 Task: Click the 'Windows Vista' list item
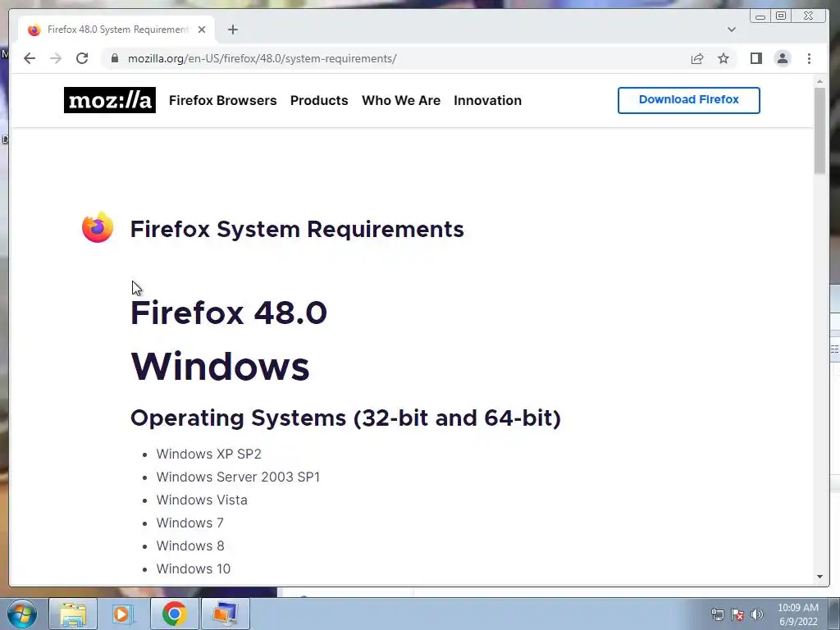pos(202,500)
